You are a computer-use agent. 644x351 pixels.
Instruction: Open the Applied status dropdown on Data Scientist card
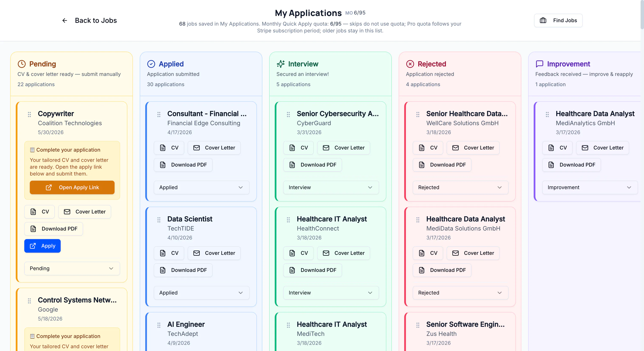pos(201,293)
